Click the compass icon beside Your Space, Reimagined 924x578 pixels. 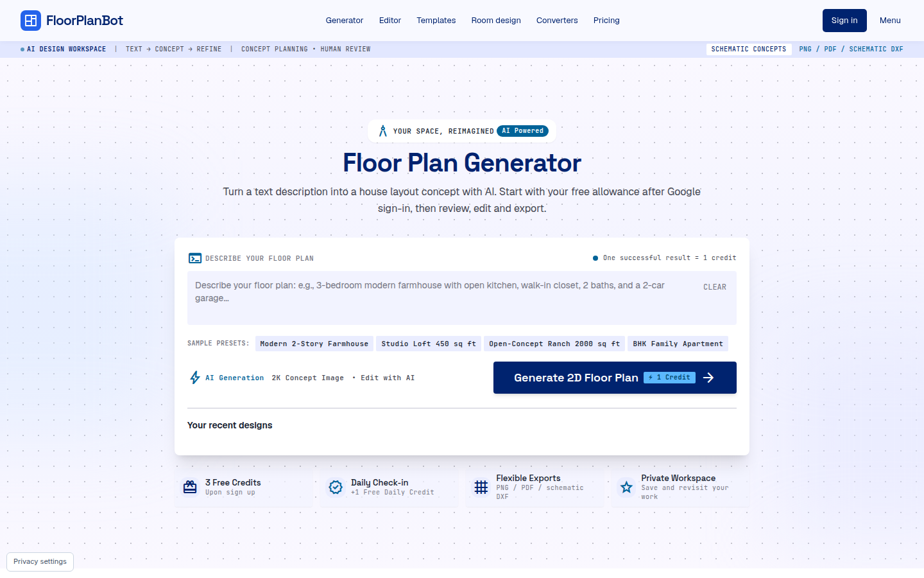383,131
